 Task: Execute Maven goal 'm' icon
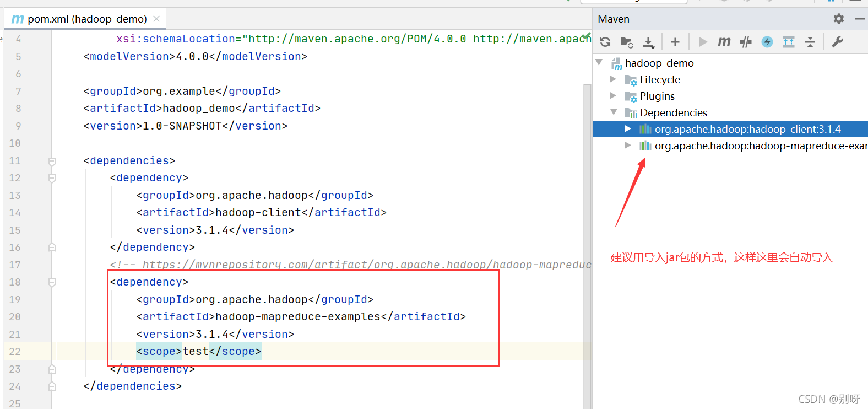pos(724,42)
